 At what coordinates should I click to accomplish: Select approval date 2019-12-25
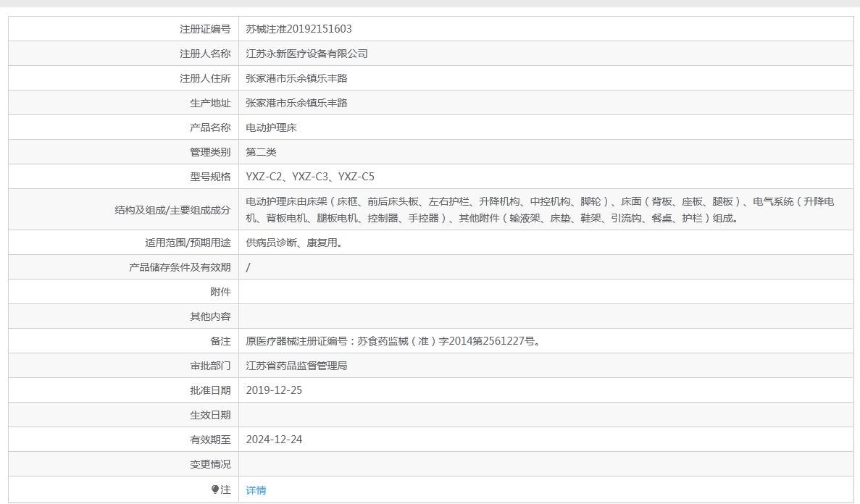tap(275, 390)
